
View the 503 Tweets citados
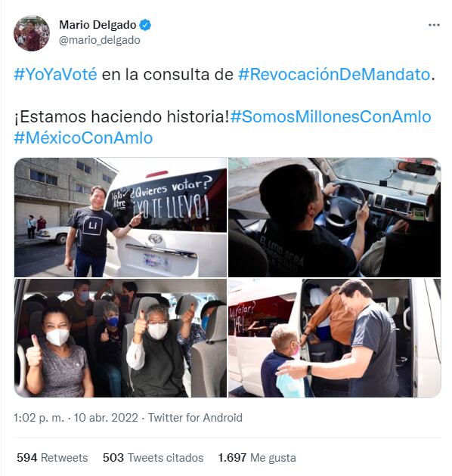click(153, 458)
